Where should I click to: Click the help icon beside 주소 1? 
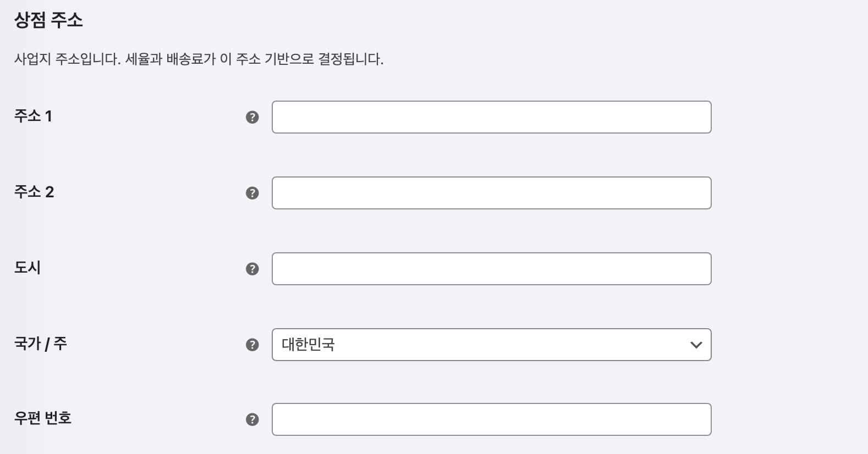click(x=252, y=117)
